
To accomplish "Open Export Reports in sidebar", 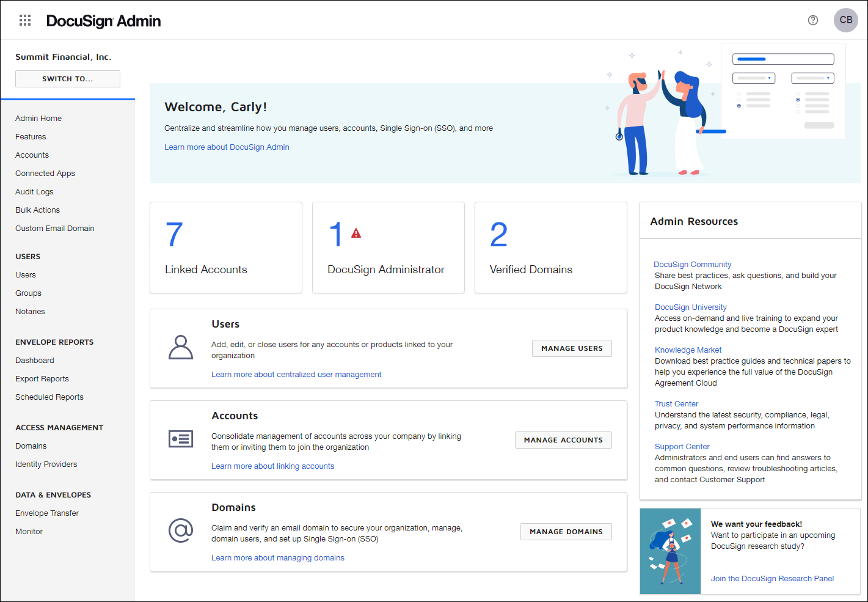I will [x=42, y=379].
